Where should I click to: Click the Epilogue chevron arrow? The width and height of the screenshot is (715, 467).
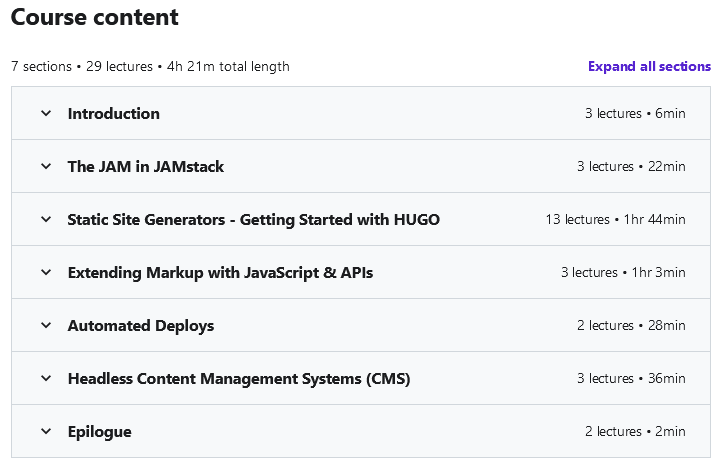(46, 431)
